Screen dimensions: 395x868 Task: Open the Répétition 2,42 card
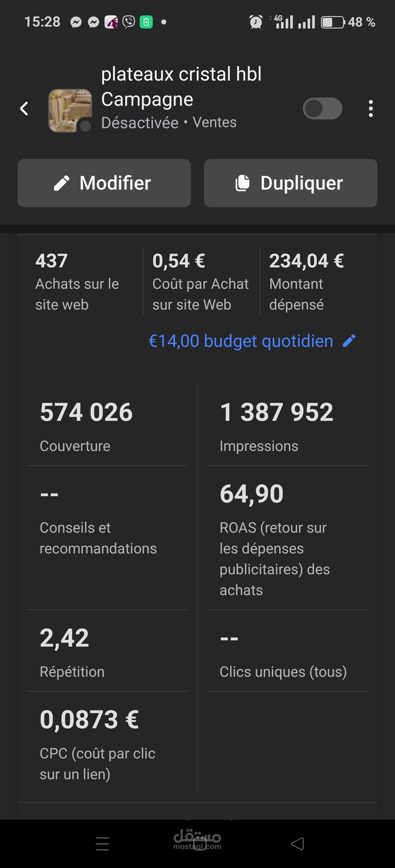click(x=107, y=651)
